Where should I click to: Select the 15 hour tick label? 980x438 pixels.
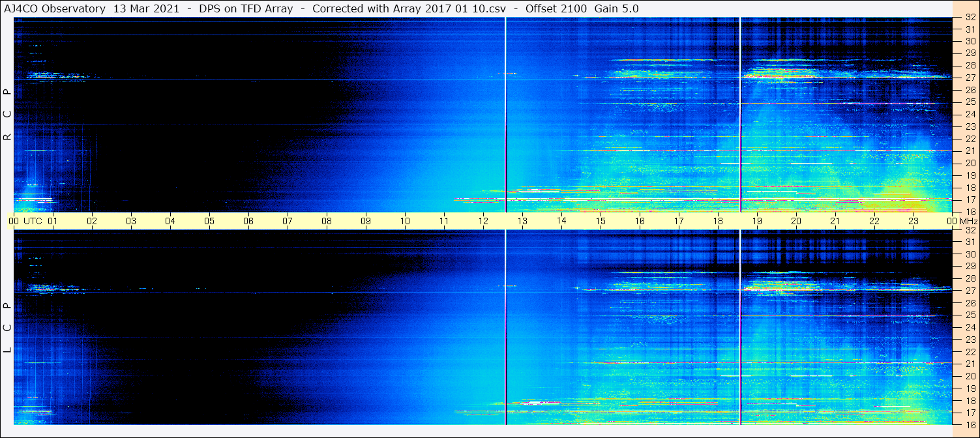(x=601, y=221)
